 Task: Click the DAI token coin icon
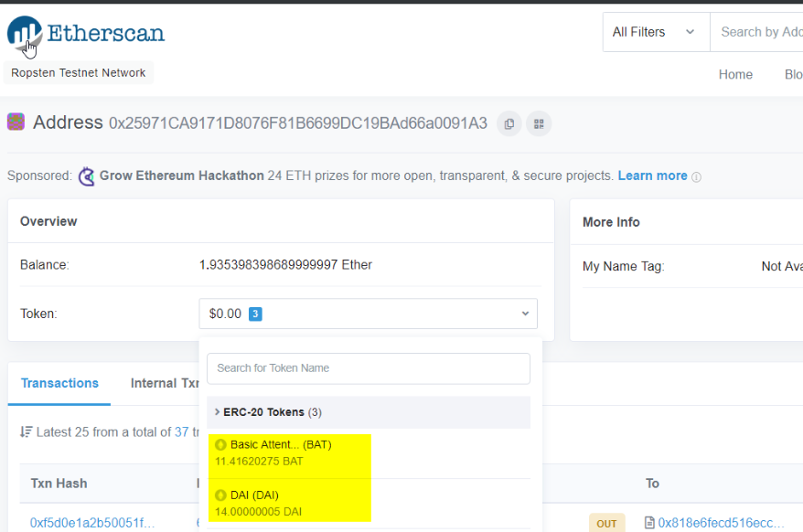click(x=220, y=495)
